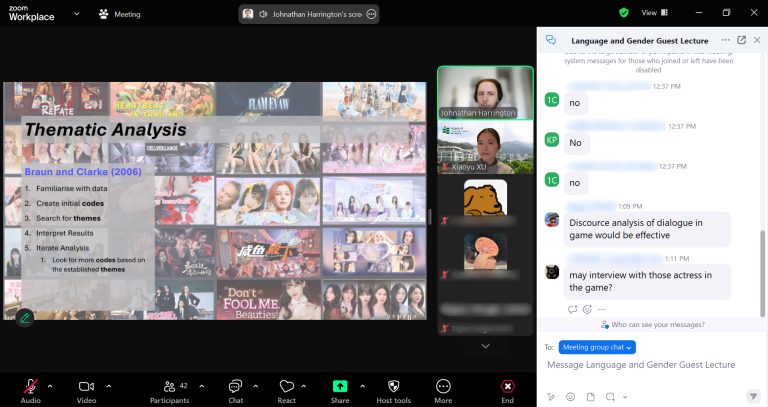Close the Language and Gender Guest Lecture chat panel

point(757,40)
